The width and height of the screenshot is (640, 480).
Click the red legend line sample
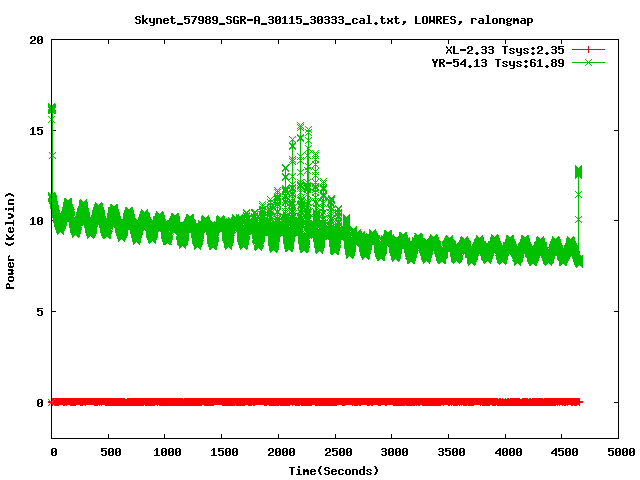tap(588, 50)
